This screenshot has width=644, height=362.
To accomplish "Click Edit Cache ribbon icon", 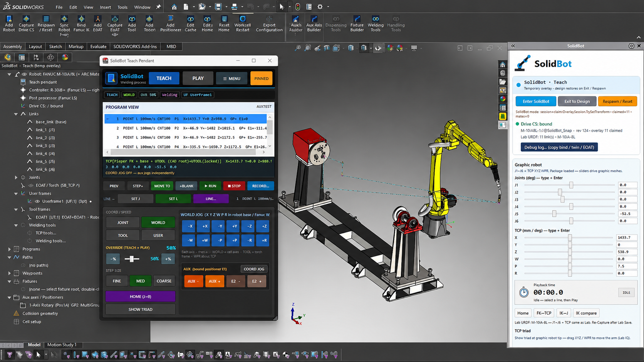I will (x=191, y=24).
